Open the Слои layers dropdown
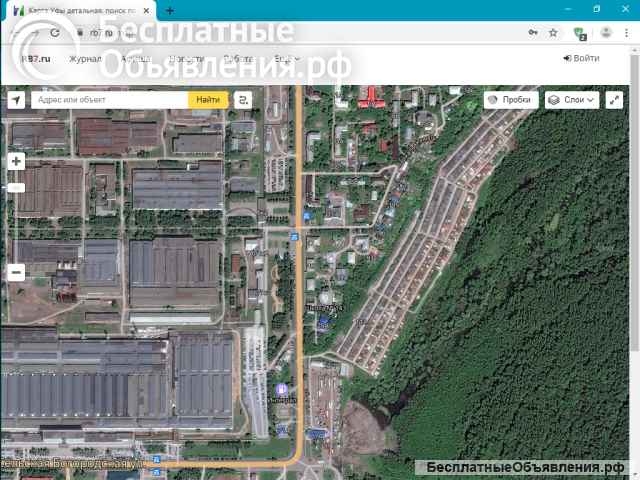This screenshot has width=640, height=480. [x=571, y=100]
